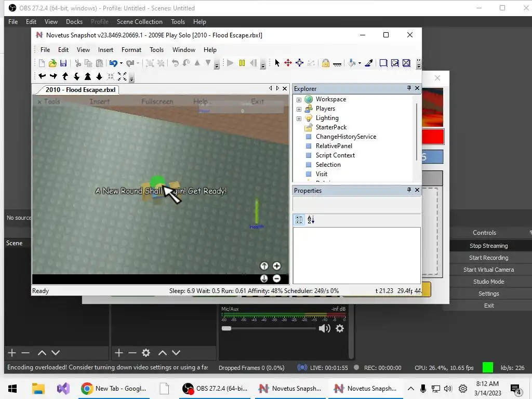The image size is (532, 399).
Task: Click the Mic/Aux volume slider handle
Action: tap(227, 328)
